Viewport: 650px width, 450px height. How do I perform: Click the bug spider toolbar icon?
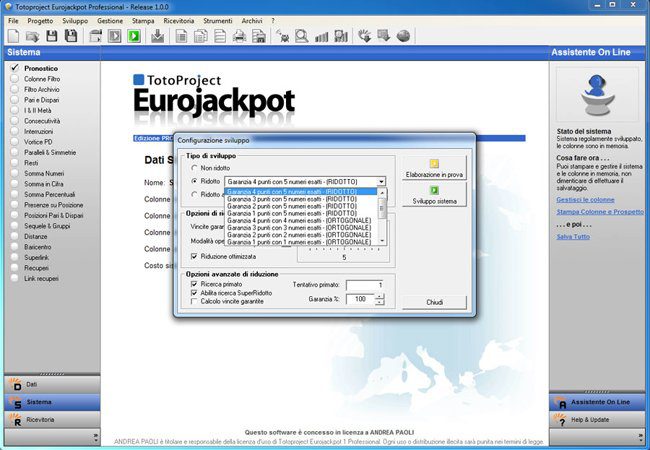[283, 36]
